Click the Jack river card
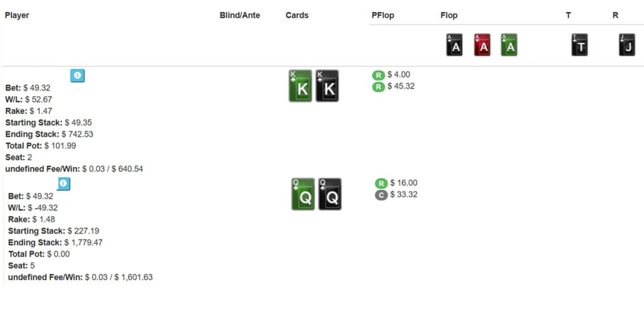The image size is (644, 316). tap(627, 45)
